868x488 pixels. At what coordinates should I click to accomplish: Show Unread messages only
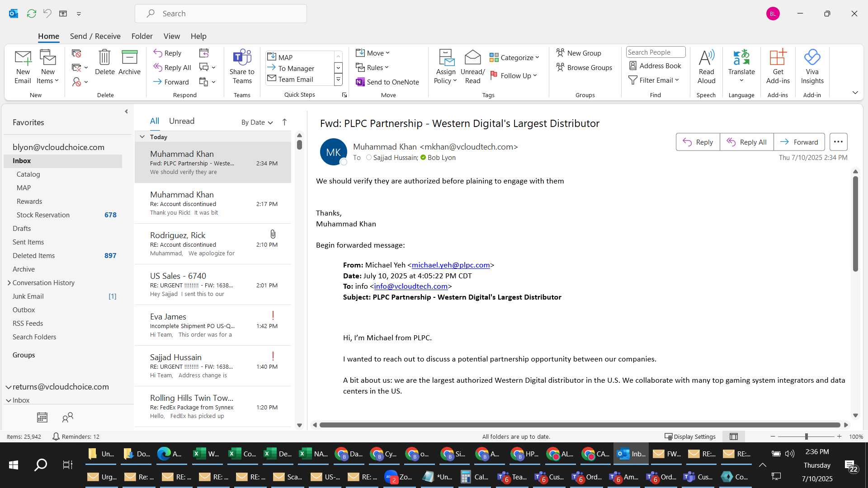click(182, 121)
